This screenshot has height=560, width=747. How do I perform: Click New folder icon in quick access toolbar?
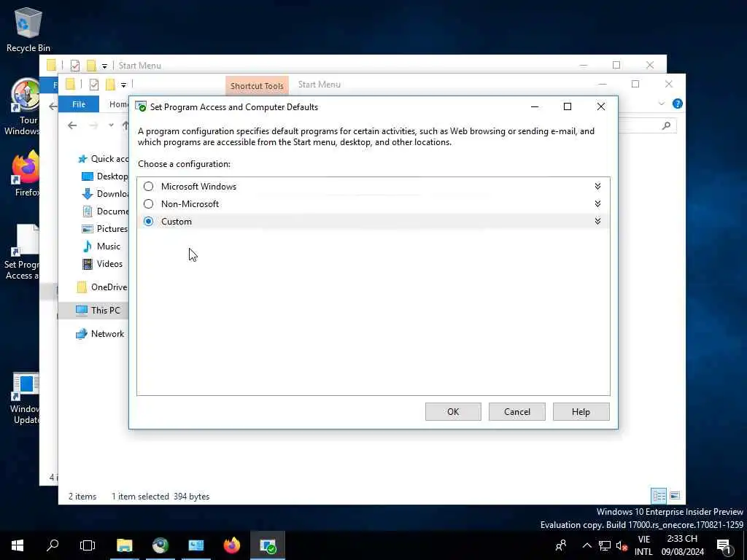click(110, 85)
